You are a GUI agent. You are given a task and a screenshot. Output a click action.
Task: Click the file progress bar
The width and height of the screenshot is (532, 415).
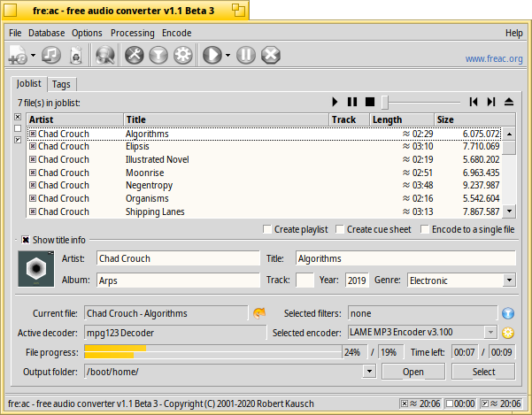pos(213,352)
